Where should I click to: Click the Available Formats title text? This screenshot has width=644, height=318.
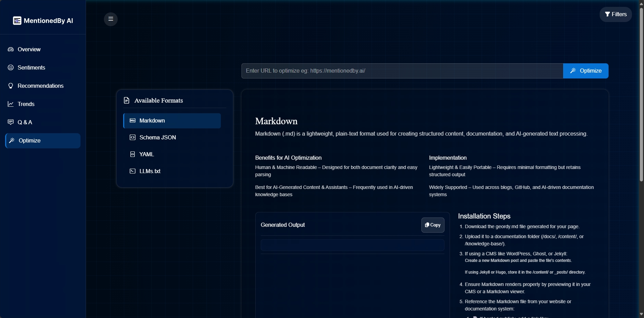(159, 100)
